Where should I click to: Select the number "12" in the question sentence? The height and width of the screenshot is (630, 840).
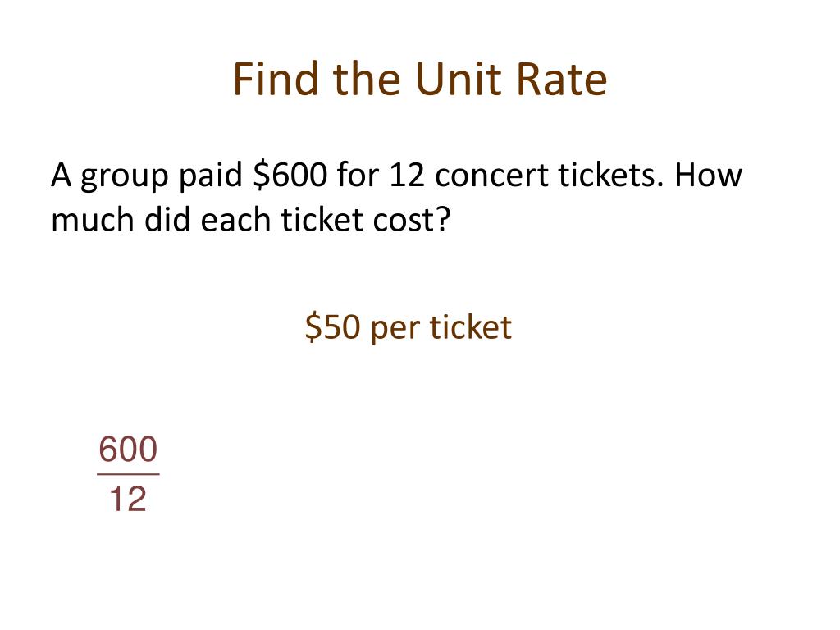(x=407, y=176)
